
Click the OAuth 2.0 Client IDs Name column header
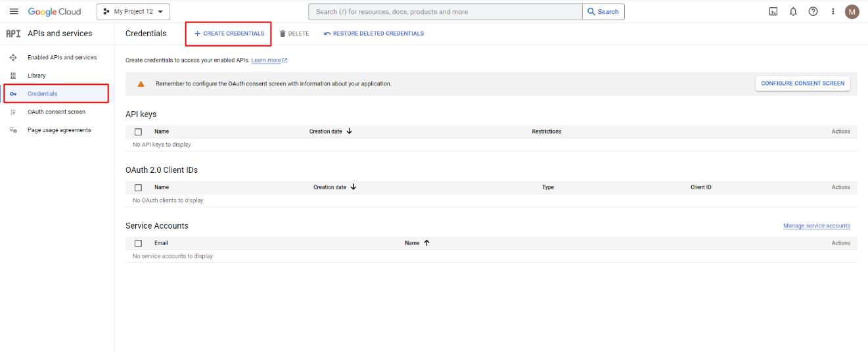[162, 187]
